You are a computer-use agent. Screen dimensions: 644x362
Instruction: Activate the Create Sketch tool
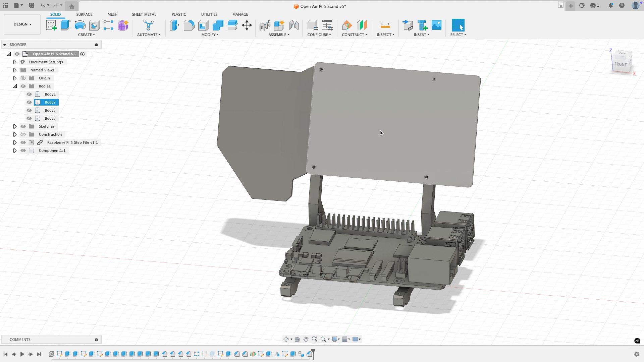click(51, 25)
